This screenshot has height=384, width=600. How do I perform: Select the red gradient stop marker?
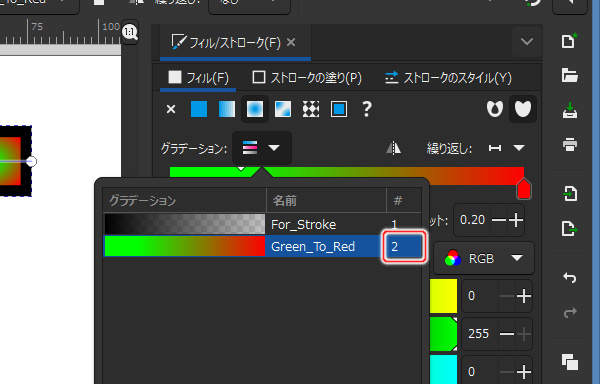pyautogui.click(x=523, y=189)
